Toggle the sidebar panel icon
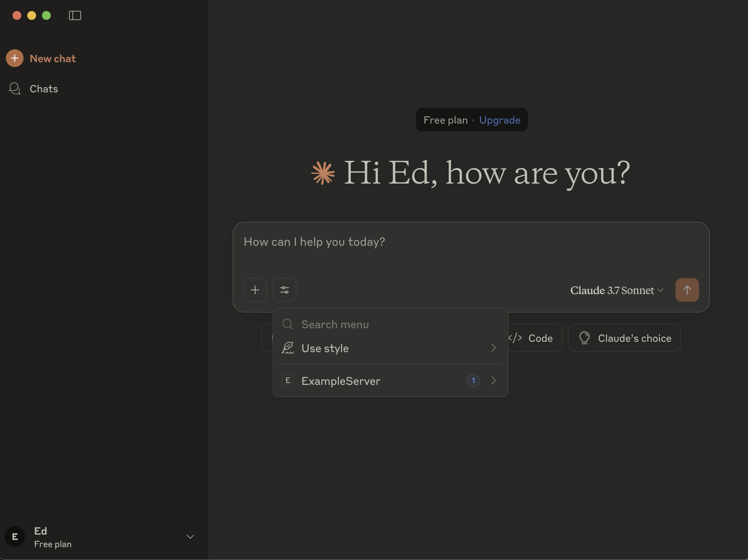The width and height of the screenshot is (748, 560). point(75,15)
